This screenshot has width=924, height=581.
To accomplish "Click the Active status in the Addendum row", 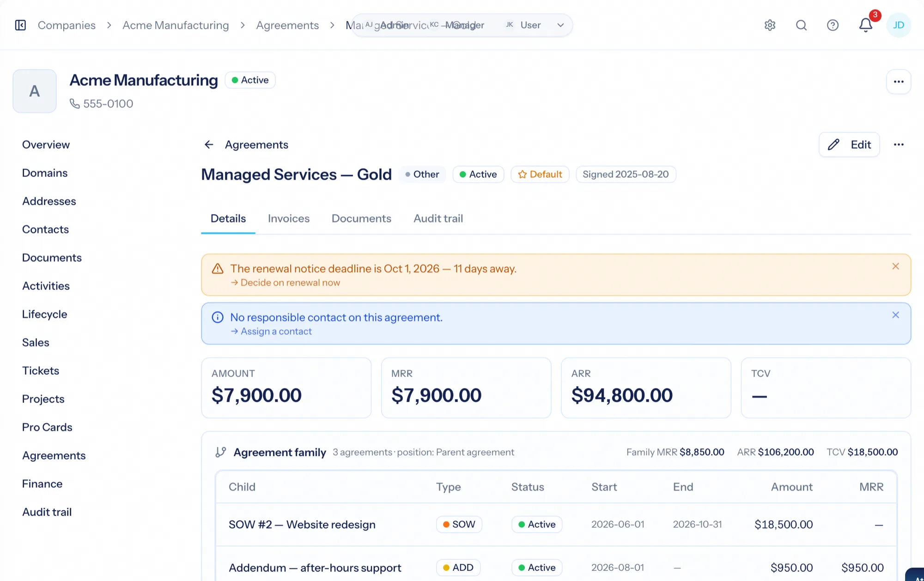I will [x=537, y=568].
